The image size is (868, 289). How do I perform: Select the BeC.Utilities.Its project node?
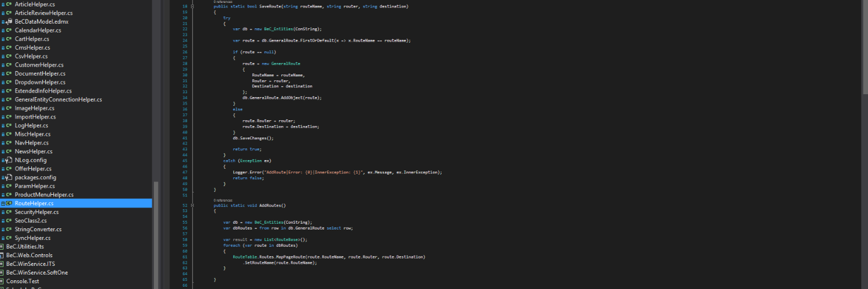point(25,246)
